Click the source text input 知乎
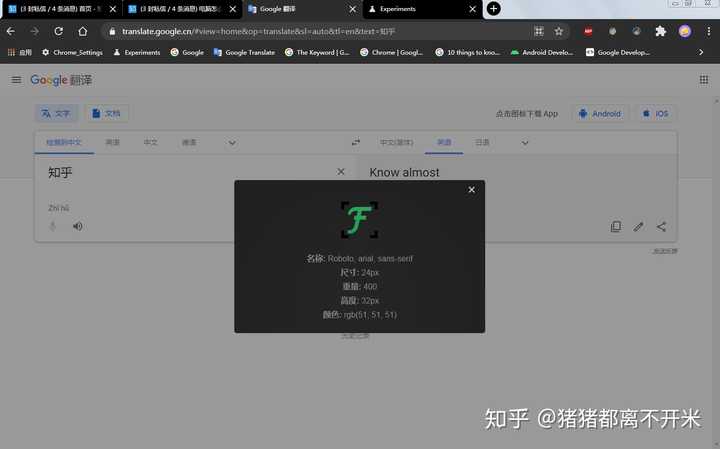Viewport: 720px width, 449px height. pos(60,173)
